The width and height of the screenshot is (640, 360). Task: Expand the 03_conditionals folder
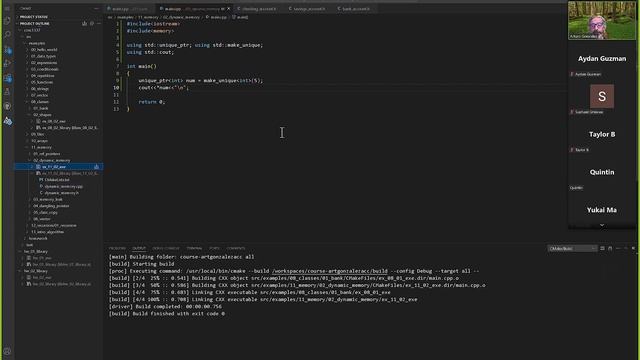(x=44, y=69)
